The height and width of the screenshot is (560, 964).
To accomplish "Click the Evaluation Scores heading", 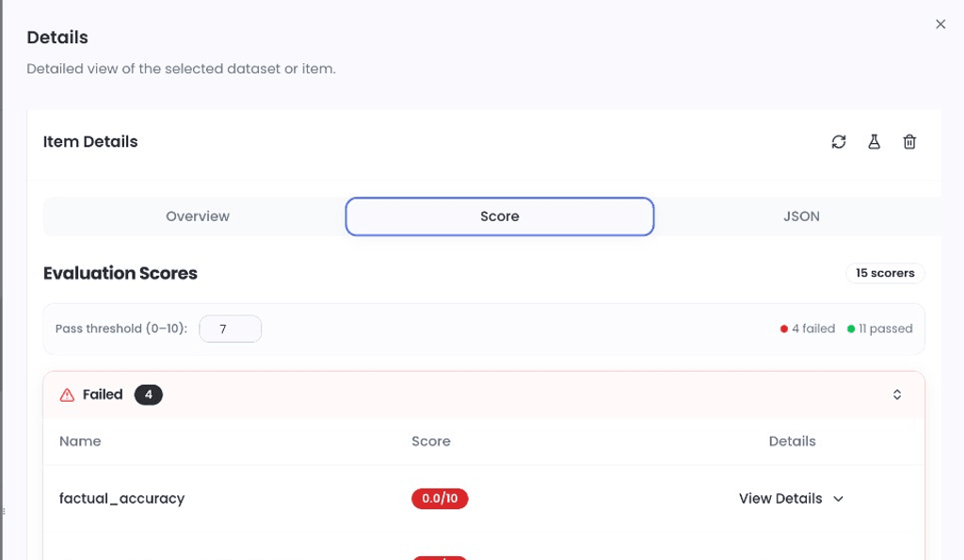I will click(120, 273).
